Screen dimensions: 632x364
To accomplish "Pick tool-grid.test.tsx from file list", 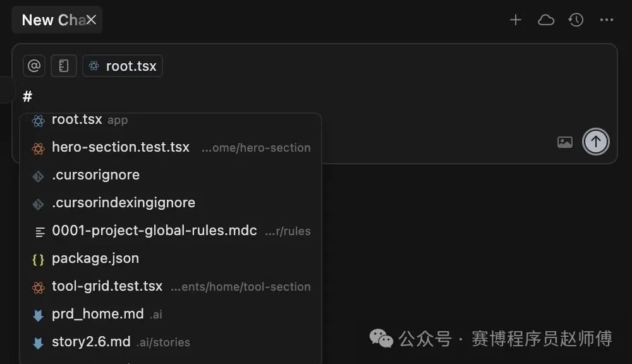I will [x=171, y=286].
